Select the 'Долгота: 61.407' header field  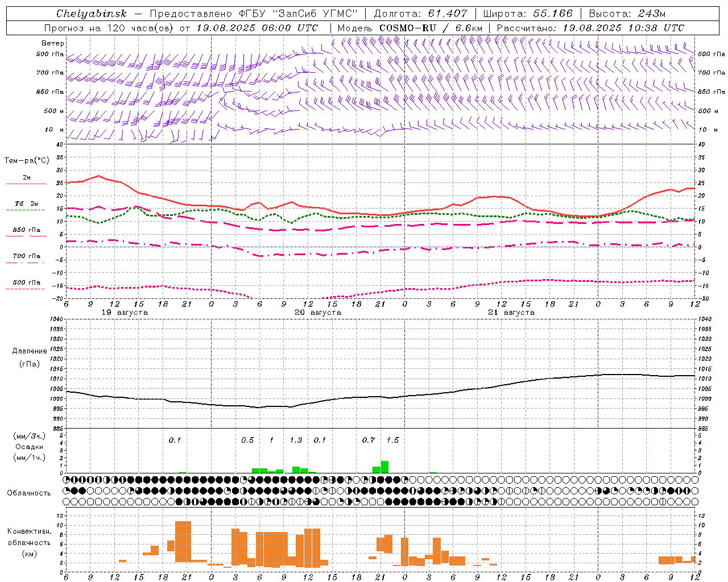click(x=420, y=14)
